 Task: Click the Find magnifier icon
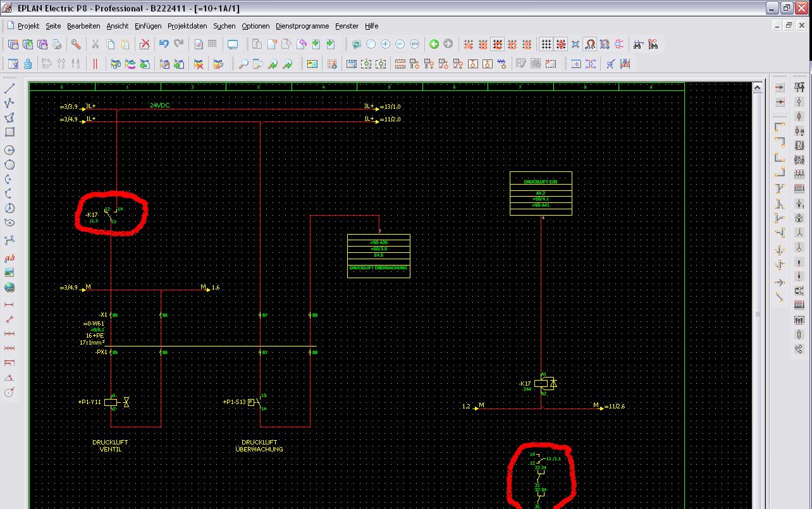pos(243,64)
